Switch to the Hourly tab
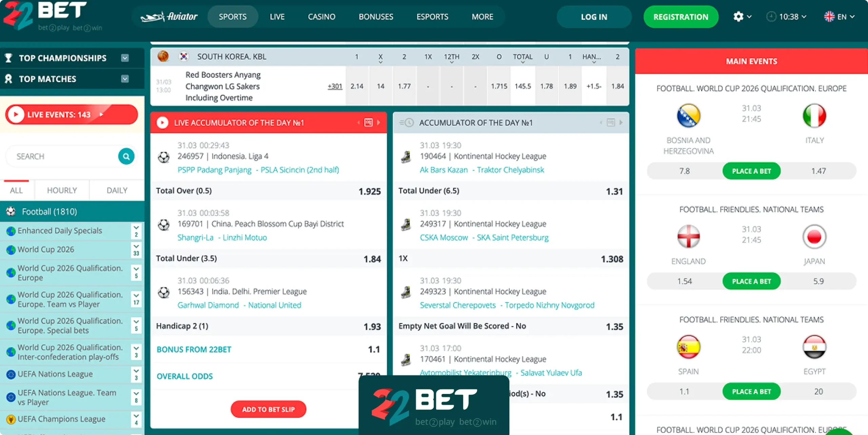868x435 pixels. 62,190
